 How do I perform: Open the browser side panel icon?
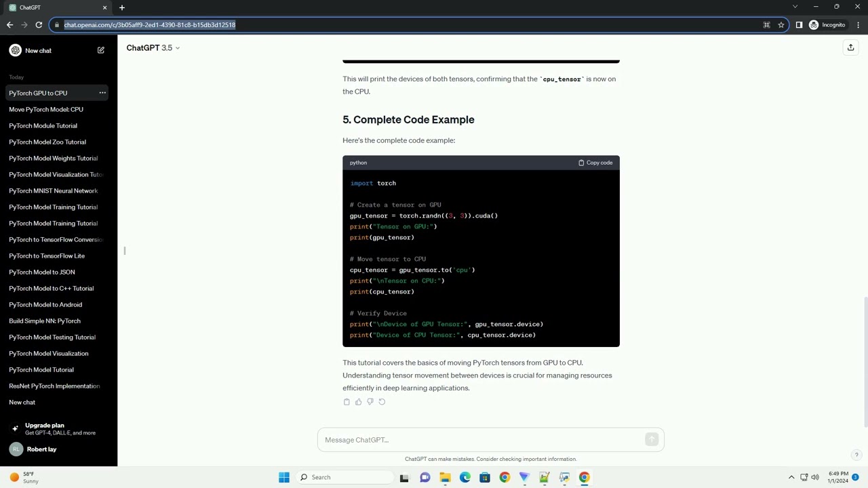tap(799, 25)
